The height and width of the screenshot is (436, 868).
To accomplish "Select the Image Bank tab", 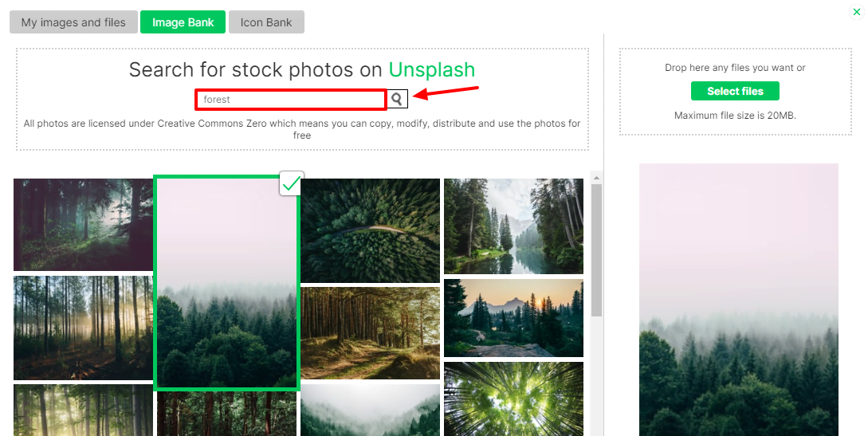I will 183,22.
